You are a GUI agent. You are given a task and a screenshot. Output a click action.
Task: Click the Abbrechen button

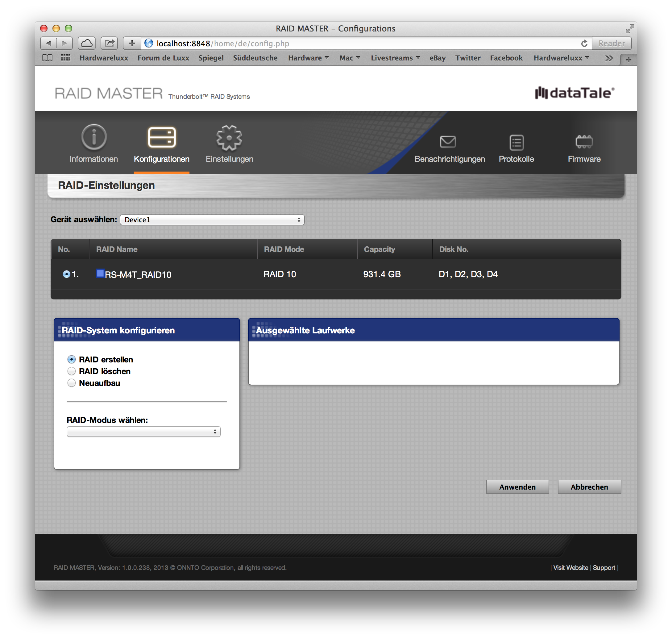point(589,487)
